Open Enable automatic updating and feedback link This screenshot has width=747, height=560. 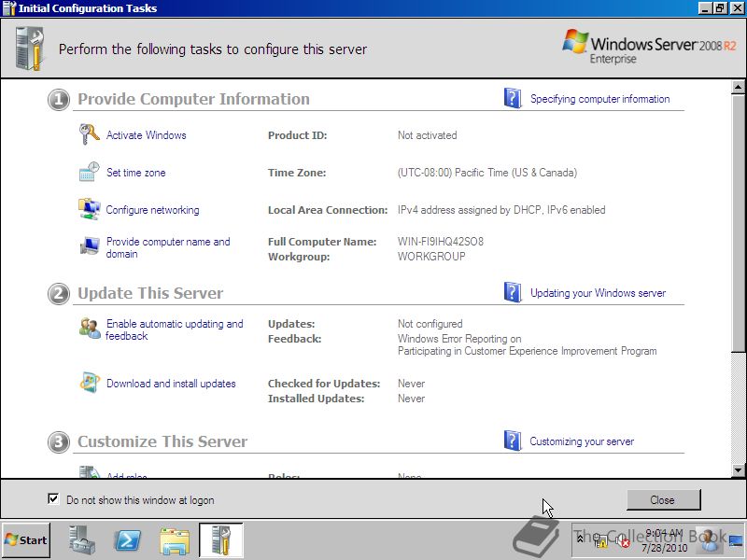(x=175, y=329)
